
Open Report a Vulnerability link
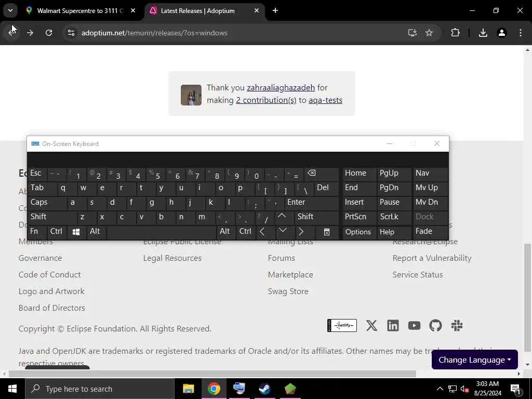point(432,258)
